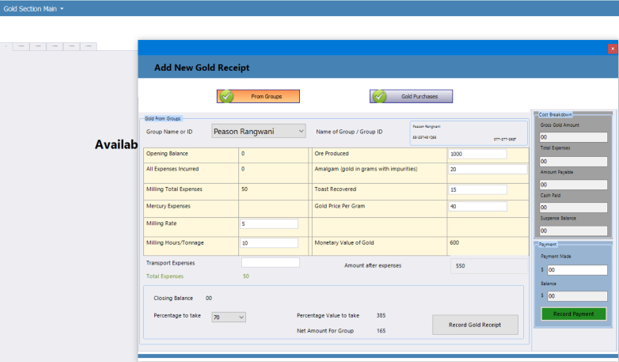Image resolution: width=619 pixels, height=362 pixels.
Task: Click the green checkmark icon on From Groups
Action: pyautogui.click(x=227, y=96)
